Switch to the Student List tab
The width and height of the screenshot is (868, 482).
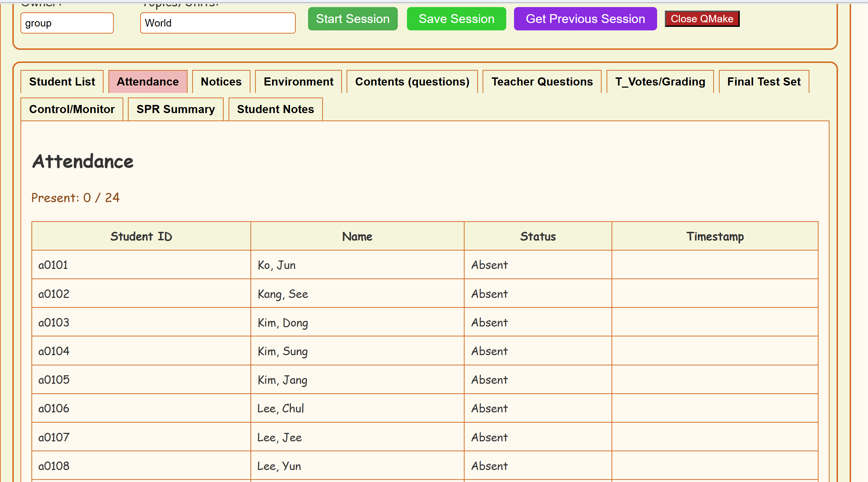coord(62,82)
